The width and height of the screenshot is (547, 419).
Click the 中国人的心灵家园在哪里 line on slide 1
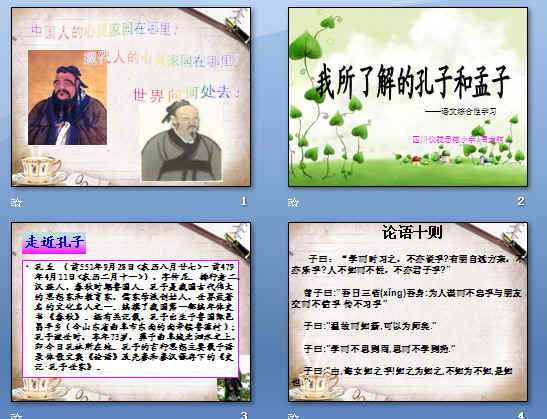click(105, 31)
